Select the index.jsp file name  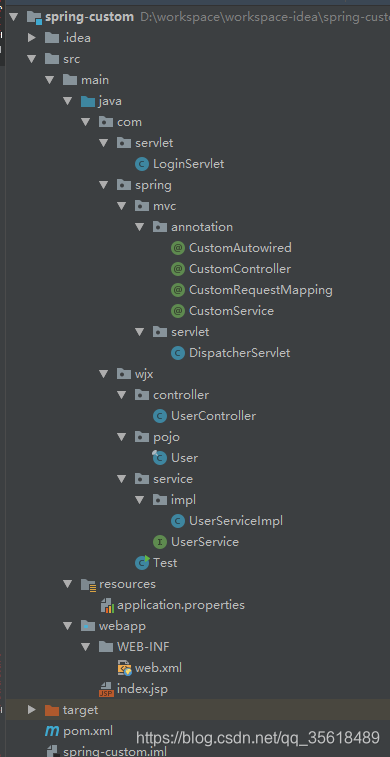[x=142, y=689]
